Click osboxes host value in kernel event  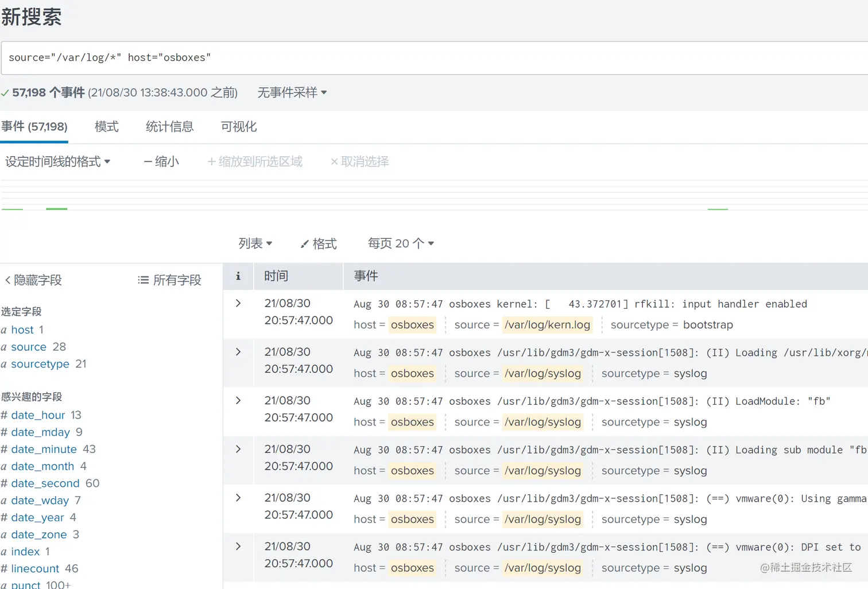(x=412, y=325)
